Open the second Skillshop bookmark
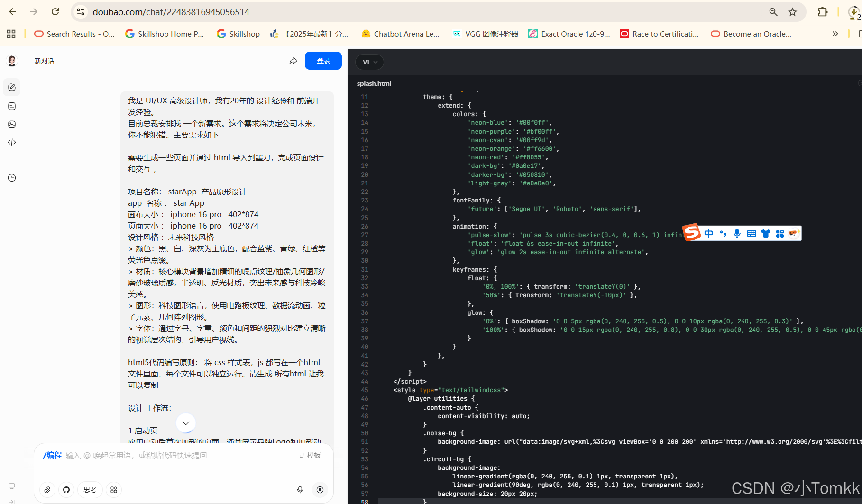The image size is (862, 504). pyautogui.click(x=238, y=34)
